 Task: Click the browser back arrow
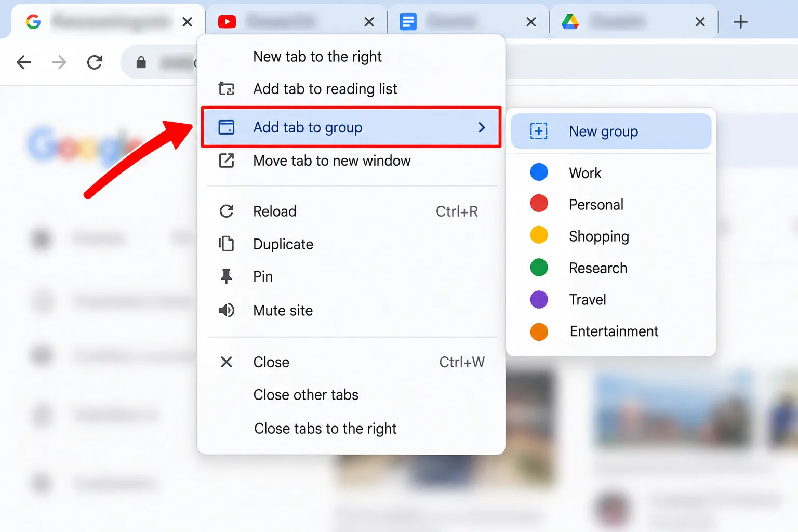[x=24, y=63]
